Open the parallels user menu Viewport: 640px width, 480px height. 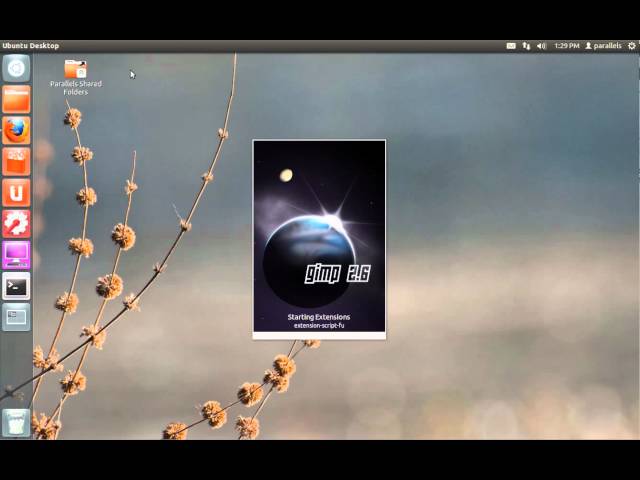coord(603,46)
